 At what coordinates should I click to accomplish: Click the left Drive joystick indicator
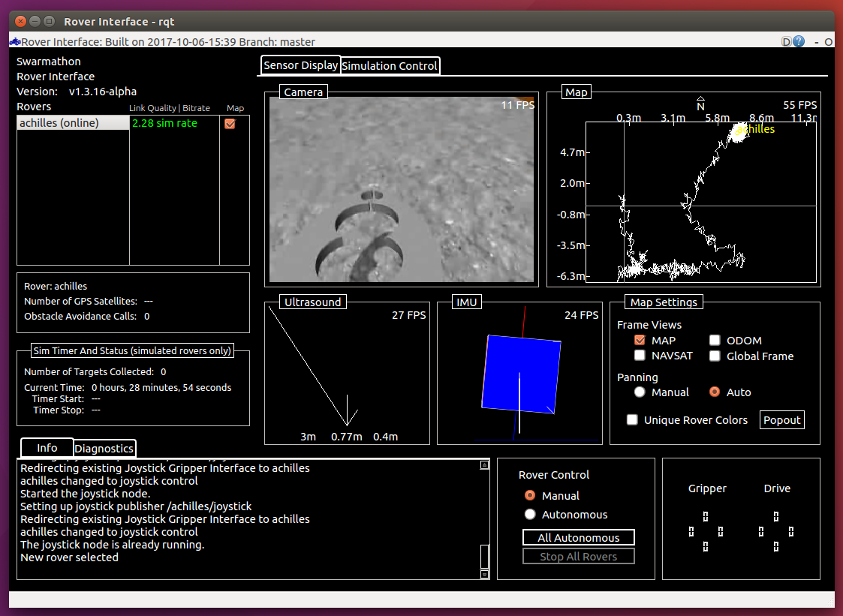tap(761, 531)
